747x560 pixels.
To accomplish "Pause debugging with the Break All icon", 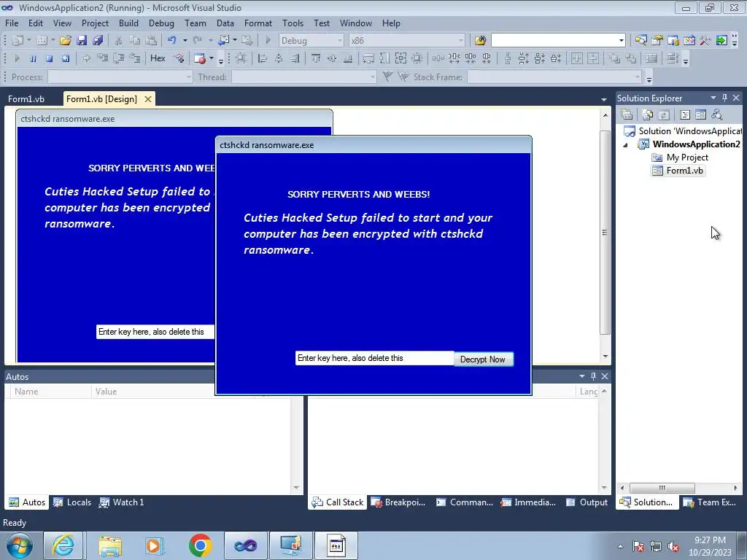I will point(33,58).
